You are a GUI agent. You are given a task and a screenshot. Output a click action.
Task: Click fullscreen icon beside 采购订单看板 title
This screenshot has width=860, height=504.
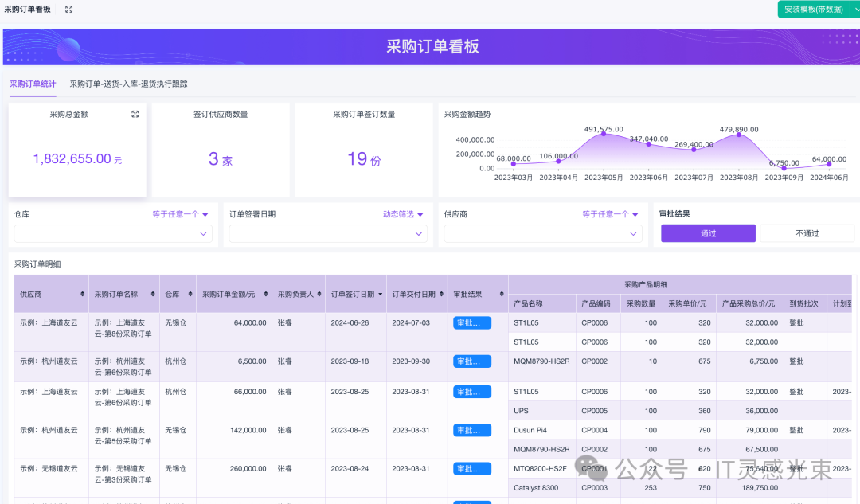[68, 9]
